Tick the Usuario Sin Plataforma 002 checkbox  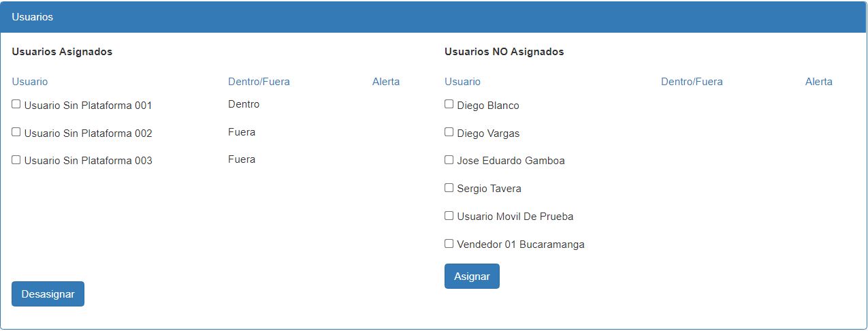[16, 132]
